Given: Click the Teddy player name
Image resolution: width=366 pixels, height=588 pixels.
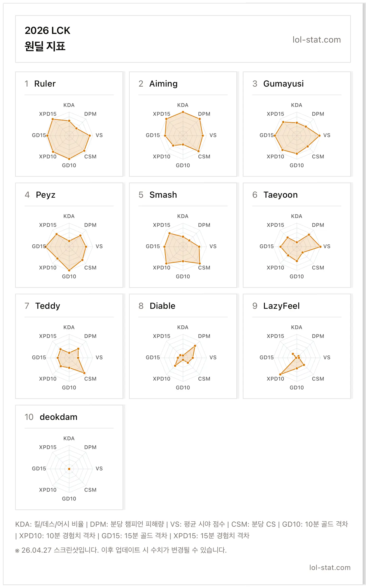Looking at the screenshot, I should pos(48,306).
